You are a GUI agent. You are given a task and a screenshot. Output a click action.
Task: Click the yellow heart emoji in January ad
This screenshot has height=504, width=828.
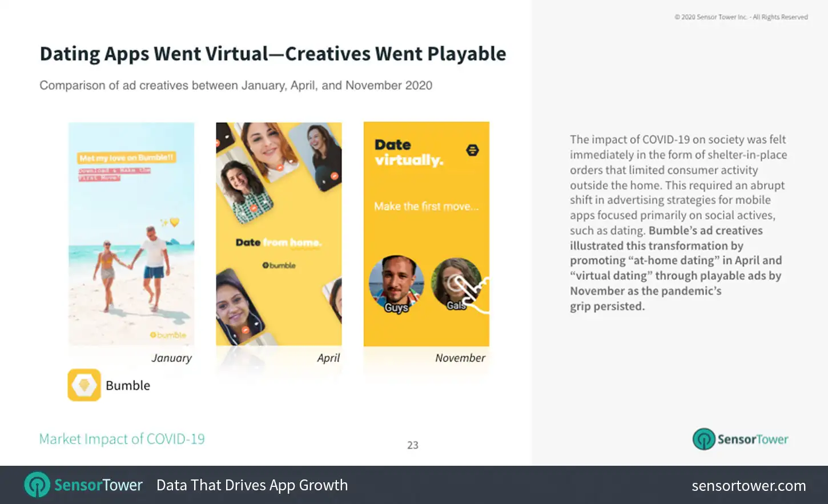click(x=175, y=221)
